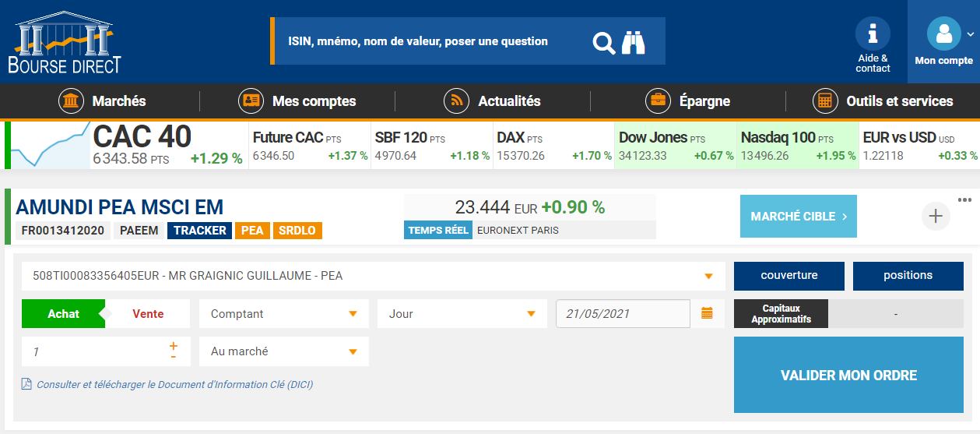Open the Au marché order type dropdown
Screen dimensions: 980x434
tap(284, 351)
